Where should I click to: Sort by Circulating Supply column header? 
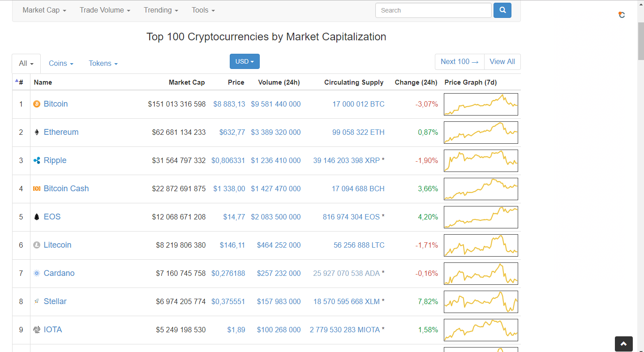coord(354,82)
